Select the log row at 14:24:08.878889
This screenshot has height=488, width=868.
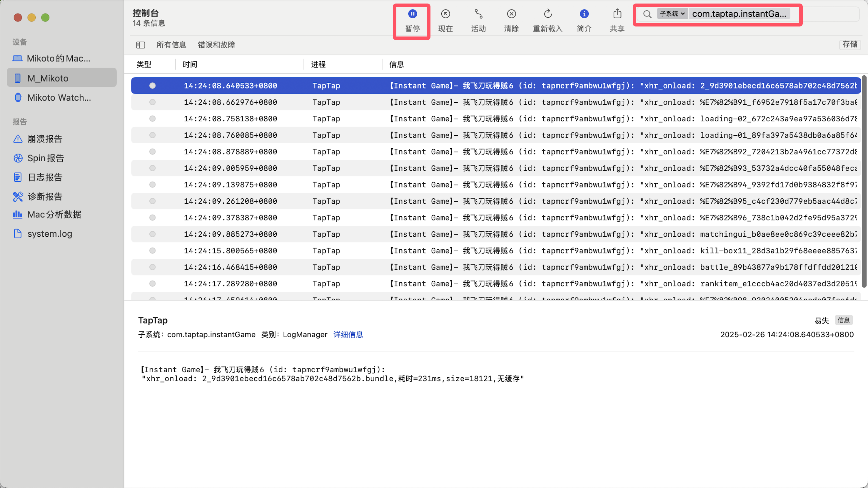click(496, 152)
